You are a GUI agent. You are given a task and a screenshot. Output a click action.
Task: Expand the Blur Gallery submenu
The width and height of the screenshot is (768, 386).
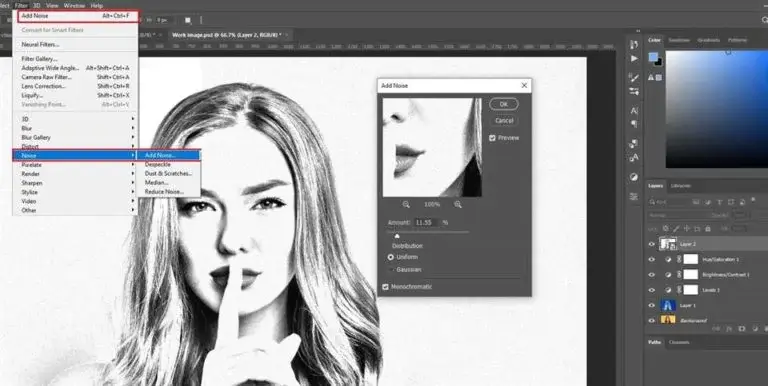coord(75,138)
